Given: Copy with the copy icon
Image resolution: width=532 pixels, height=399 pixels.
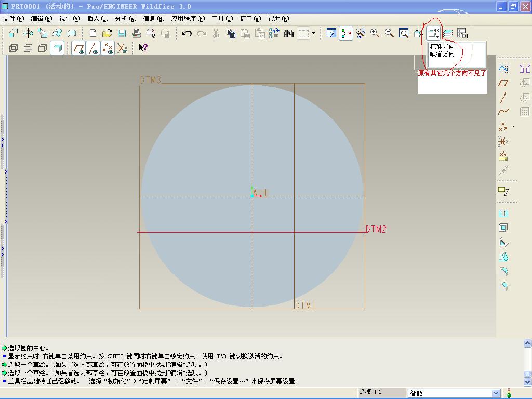Looking at the screenshot, I should coord(231,33).
